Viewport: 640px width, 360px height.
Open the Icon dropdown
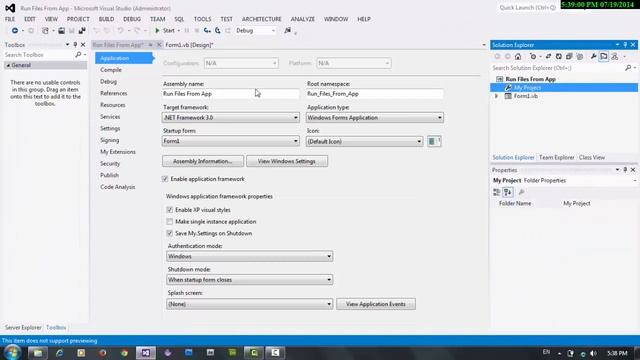coord(364,141)
